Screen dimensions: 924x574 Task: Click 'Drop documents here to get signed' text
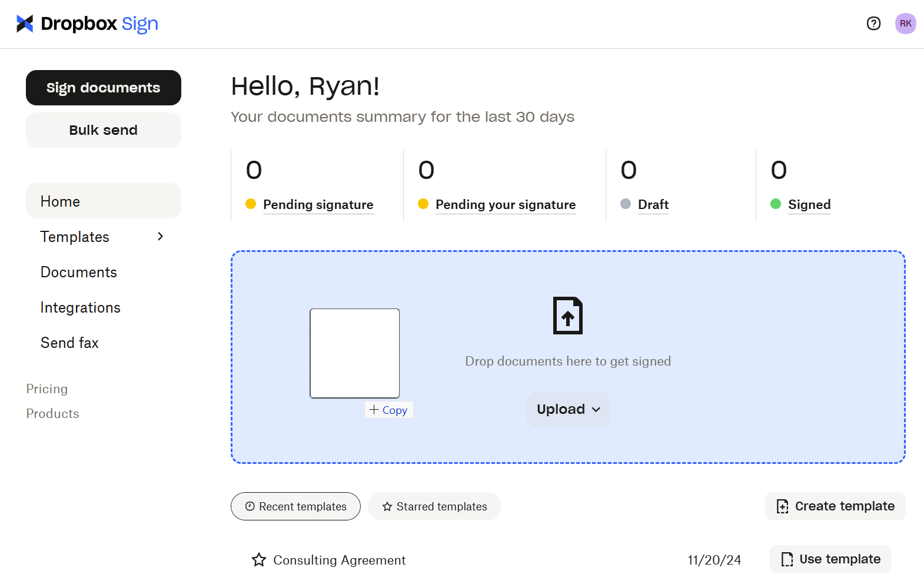point(568,361)
